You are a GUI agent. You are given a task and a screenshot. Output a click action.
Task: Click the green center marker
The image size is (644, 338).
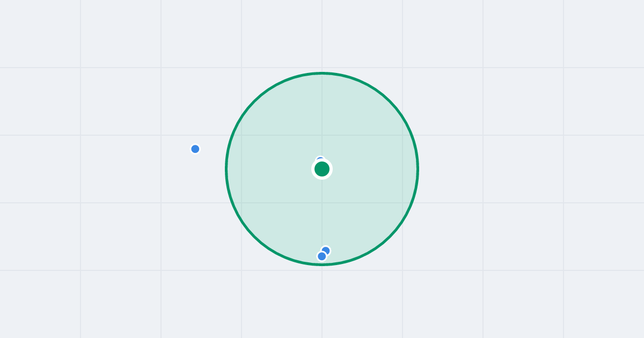tap(322, 169)
